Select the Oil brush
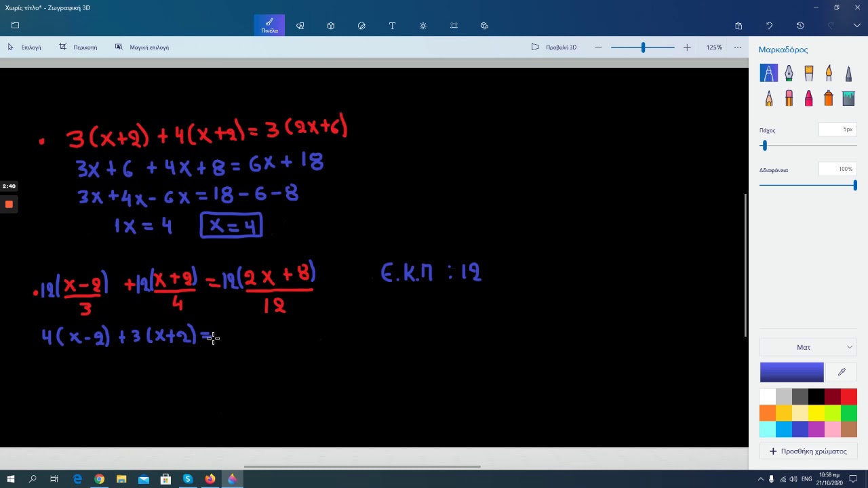Viewport: 868px width, 488px height. click(808, 73)
